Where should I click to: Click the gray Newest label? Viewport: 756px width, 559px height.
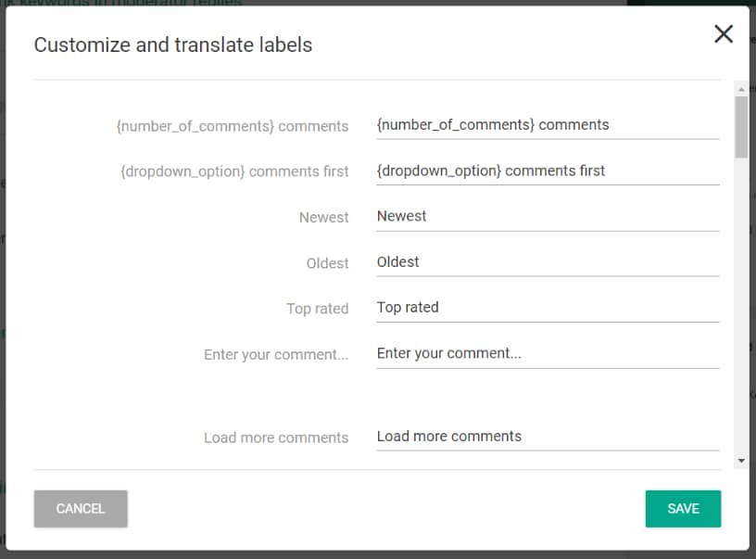click(323, 218)
